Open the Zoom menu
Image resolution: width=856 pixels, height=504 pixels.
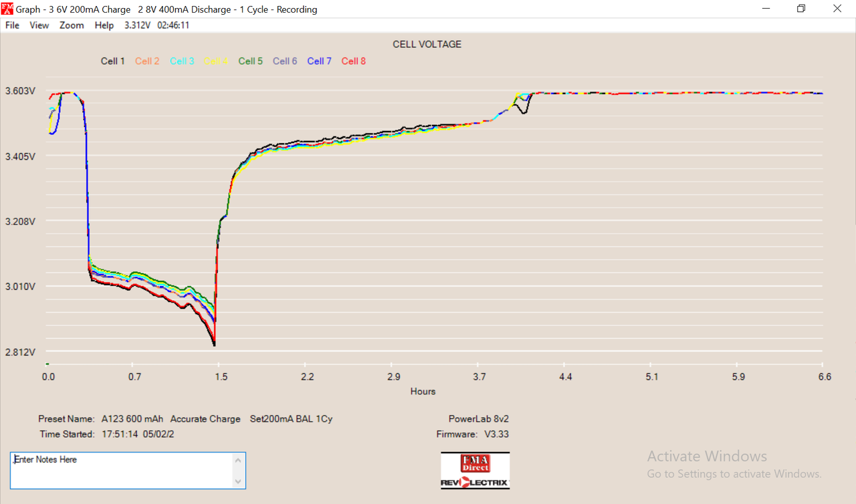pyautogui.click(x=72, y=25)
